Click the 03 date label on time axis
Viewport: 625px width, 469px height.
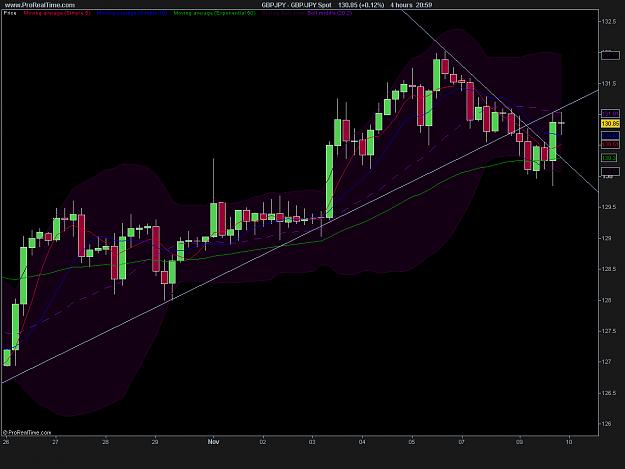(x=312, y=442)
